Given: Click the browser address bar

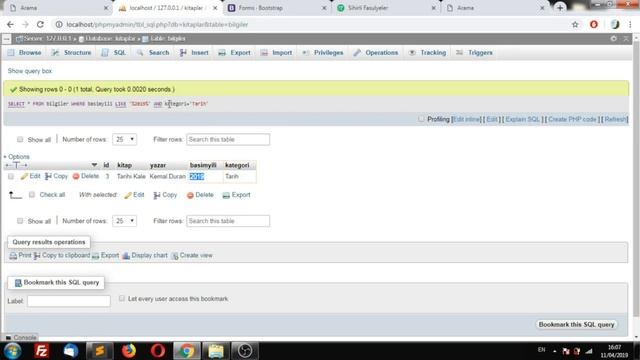Looking at the screenshot, I should [310, 24].
